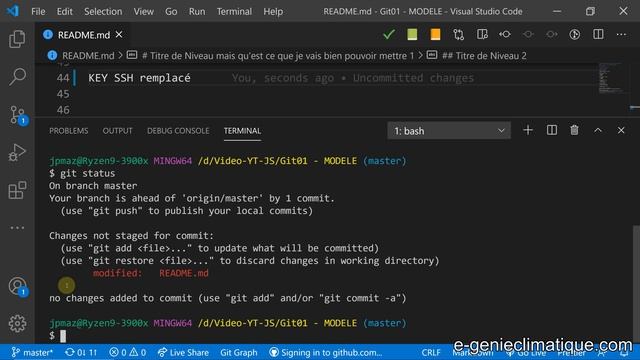The height and width of the screenshot is (360, 640).
Task: Open changes compare icon in editor toolbar
Action: pyautogui.click(x=458, y=34)
